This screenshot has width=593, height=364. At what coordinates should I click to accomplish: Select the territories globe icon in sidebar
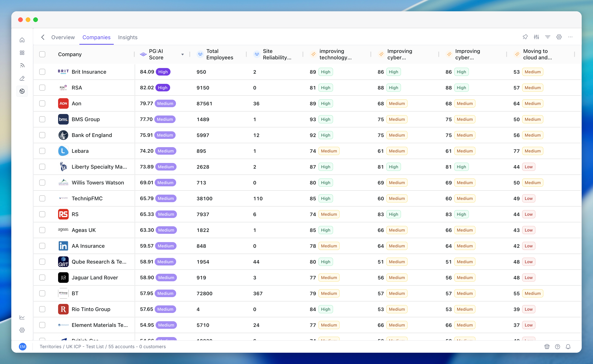click(22, 91)
